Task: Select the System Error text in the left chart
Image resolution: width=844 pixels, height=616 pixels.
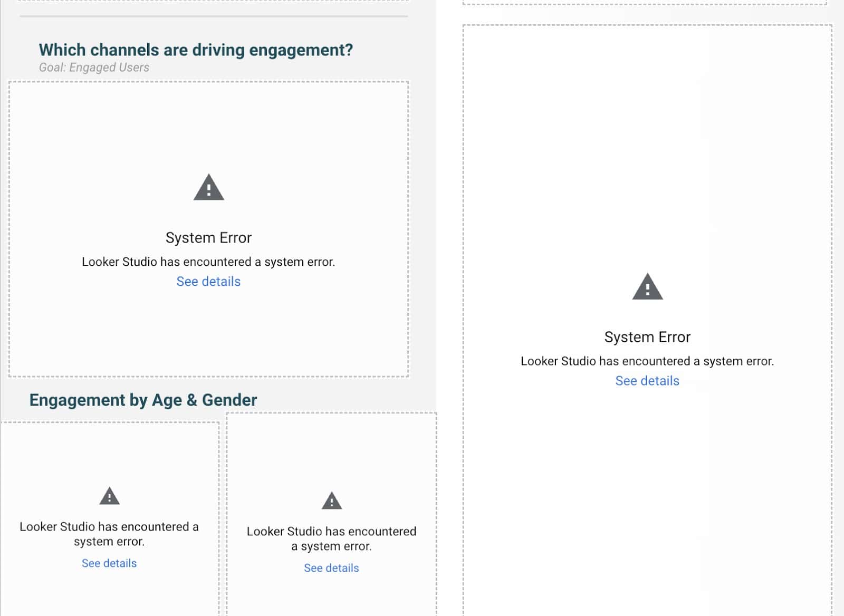Action: click(209, 237)
